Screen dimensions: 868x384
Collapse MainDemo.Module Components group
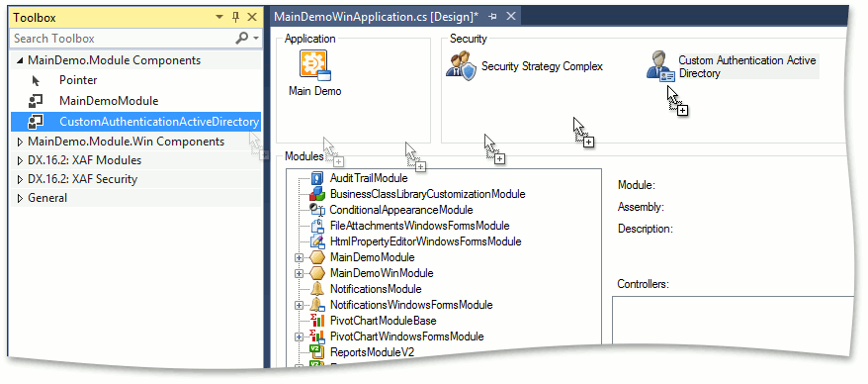21,59
